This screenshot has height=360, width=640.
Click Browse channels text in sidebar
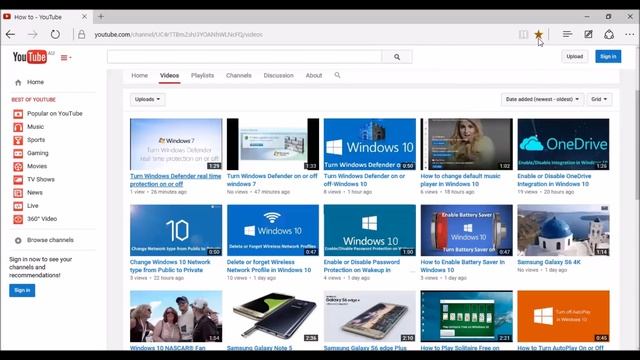[x=50, y=240]
